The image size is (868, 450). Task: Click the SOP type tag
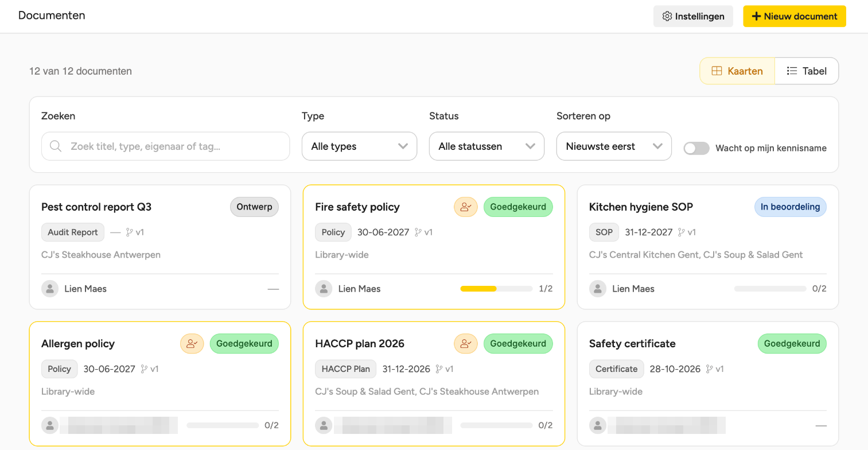604,232
